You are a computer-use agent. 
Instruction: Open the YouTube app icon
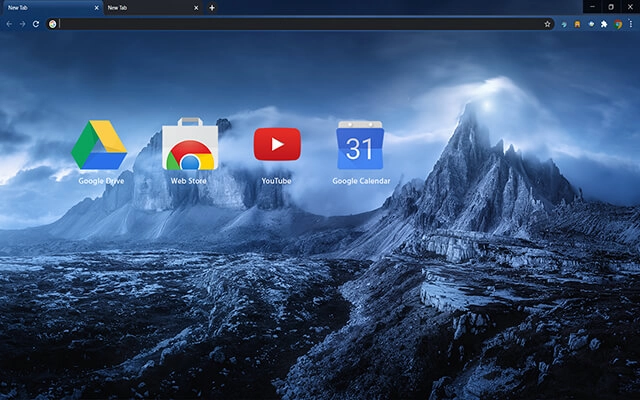277,144
